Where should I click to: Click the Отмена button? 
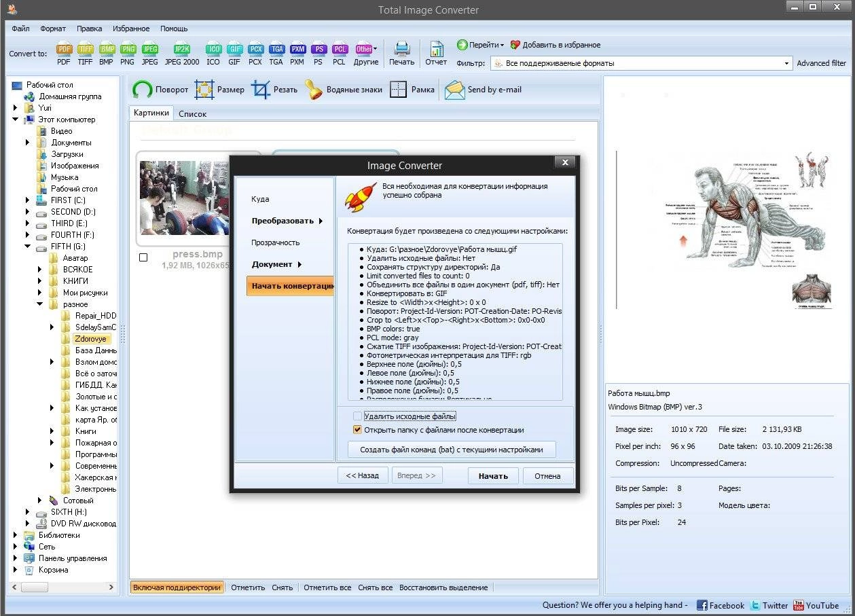click(x=547, y=475)
